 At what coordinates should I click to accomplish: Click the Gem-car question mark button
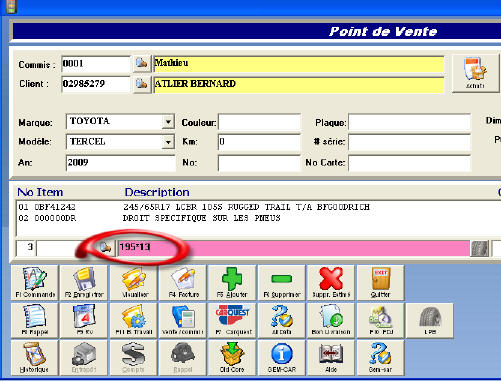click(x=380, y=358)
